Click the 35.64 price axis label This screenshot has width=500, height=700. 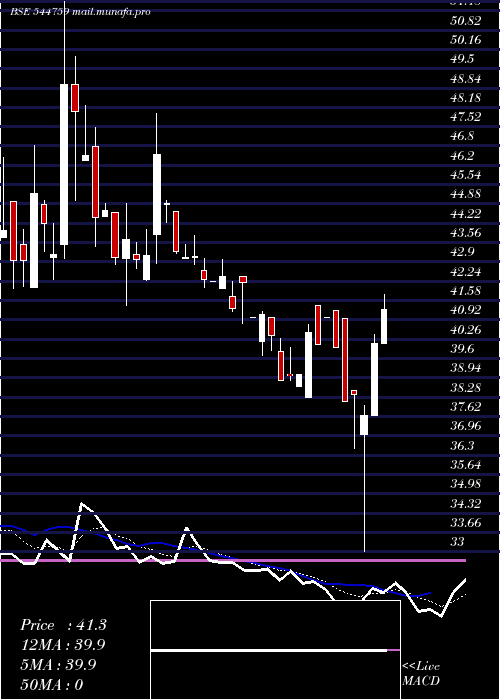(466, 465)
